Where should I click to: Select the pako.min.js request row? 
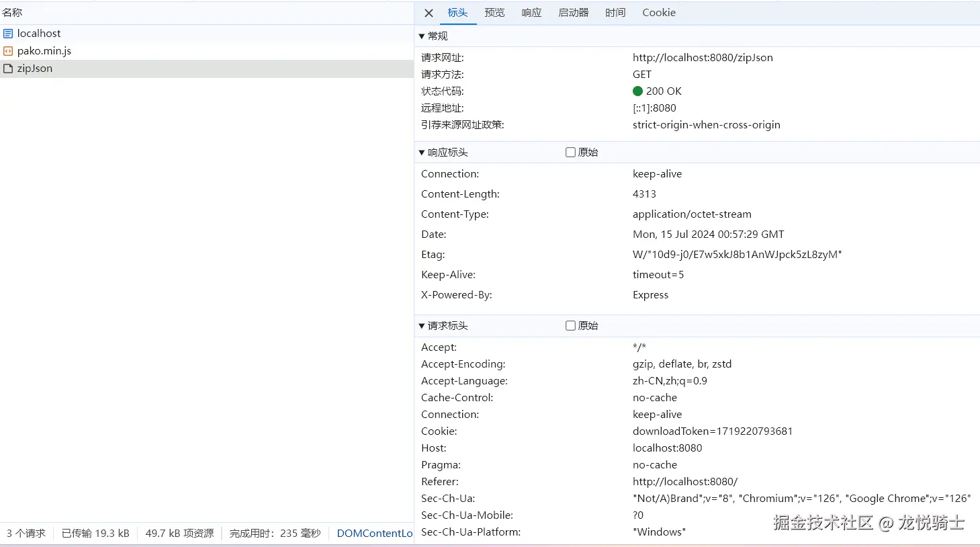point(207,50)
